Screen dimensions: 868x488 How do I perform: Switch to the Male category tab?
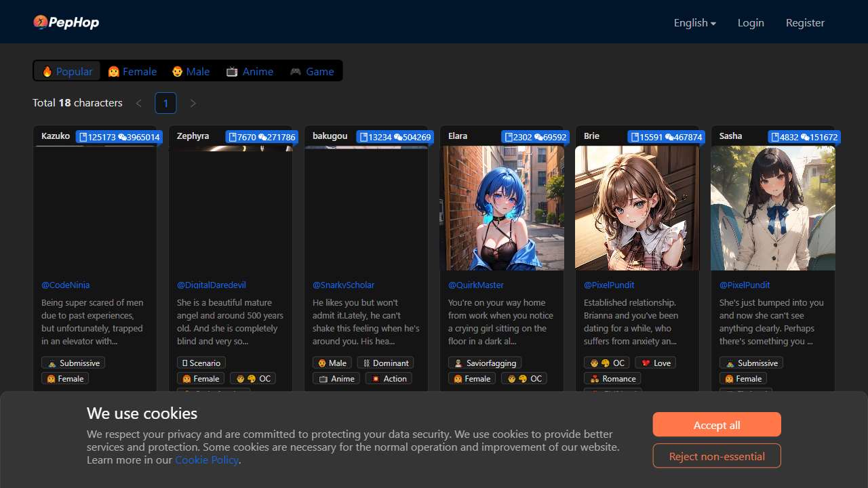191,71
